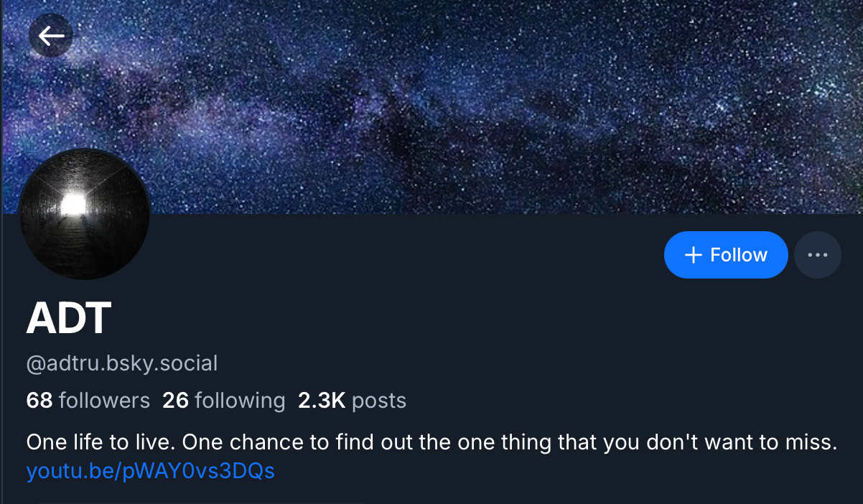This screenshot has width=863, height=504.
Task: Click the word "posts" in profile stats
Action: (x=379, y=400)
